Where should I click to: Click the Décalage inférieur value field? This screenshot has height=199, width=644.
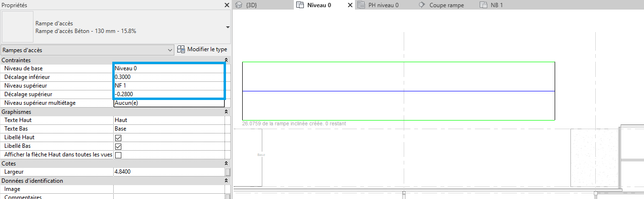click(x=168, y=77)
